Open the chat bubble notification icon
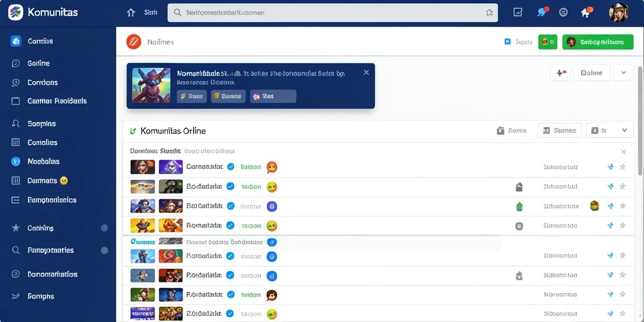Viewport: 644px width, 322px height. [541, 13]
